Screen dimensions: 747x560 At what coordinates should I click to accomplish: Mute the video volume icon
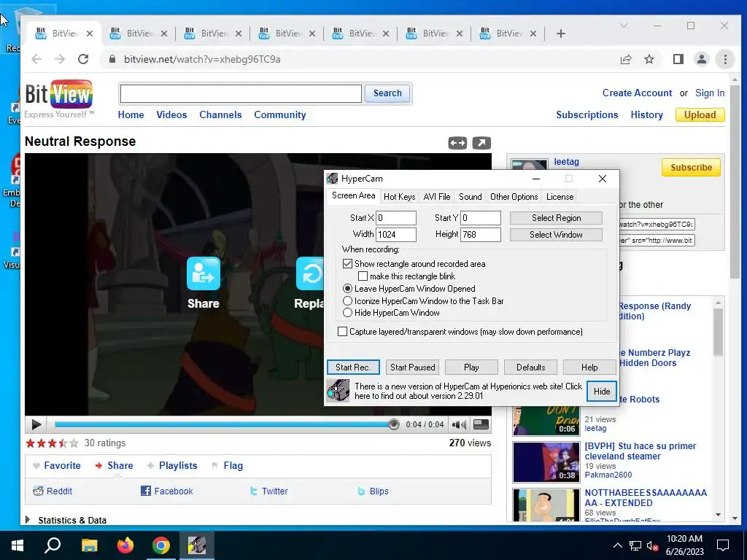458,424
